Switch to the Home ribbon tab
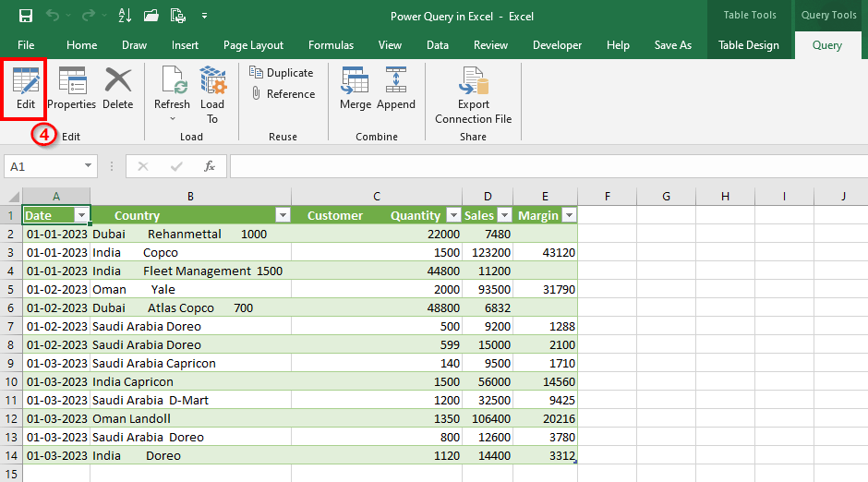Image resolution: width=868 pixels, height=482 pixels. 81,45
